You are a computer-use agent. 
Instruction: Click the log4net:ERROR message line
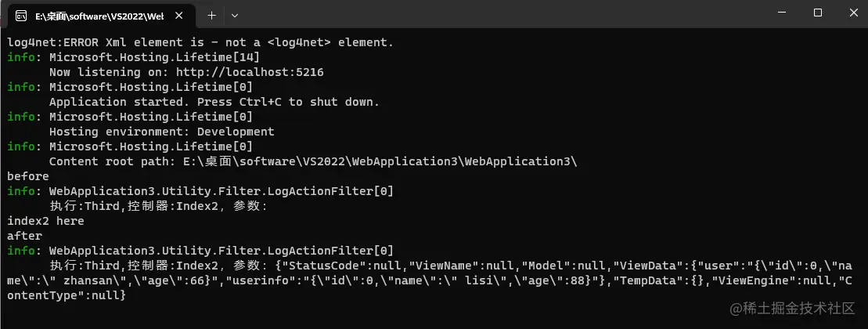pos(200,42)
